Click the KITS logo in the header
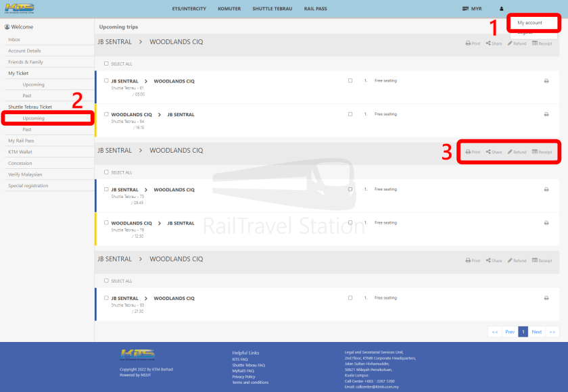This screenshot has height=392, width=568. [x=20, y=8]
